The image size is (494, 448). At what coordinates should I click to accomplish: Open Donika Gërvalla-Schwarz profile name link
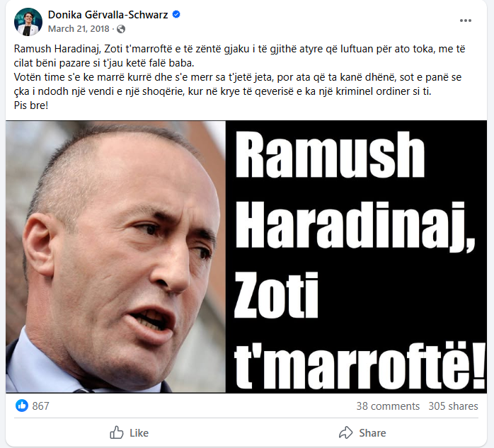point(108,14)
